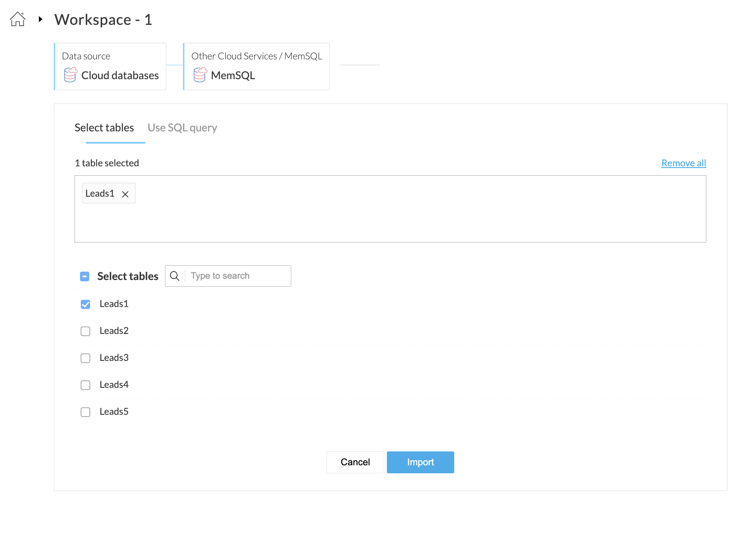Click the Leads2 table name
Viewport: 756px width, 539px height.
click(x=114, y=331)
